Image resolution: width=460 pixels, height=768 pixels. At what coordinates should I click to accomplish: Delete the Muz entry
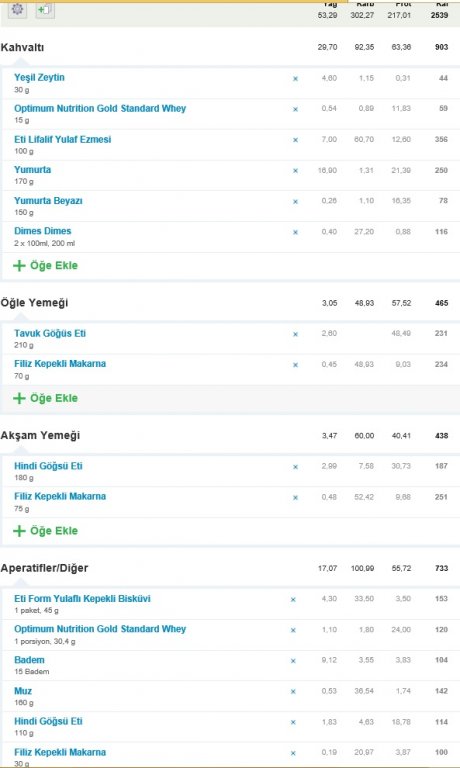click(293, 692)
